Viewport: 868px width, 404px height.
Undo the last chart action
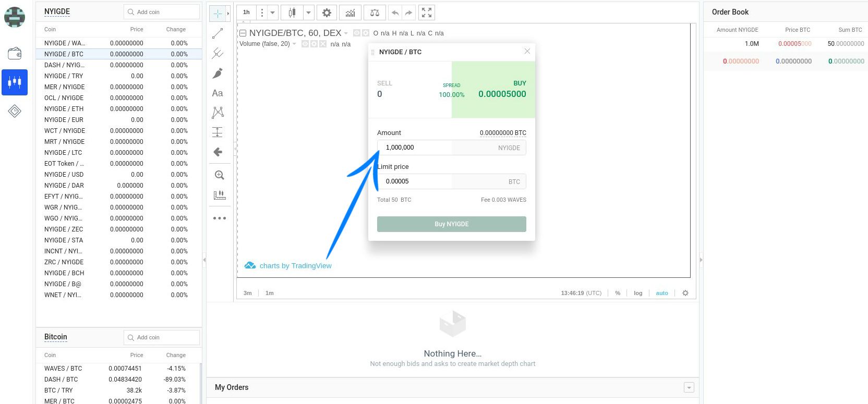tap(395, 13)
